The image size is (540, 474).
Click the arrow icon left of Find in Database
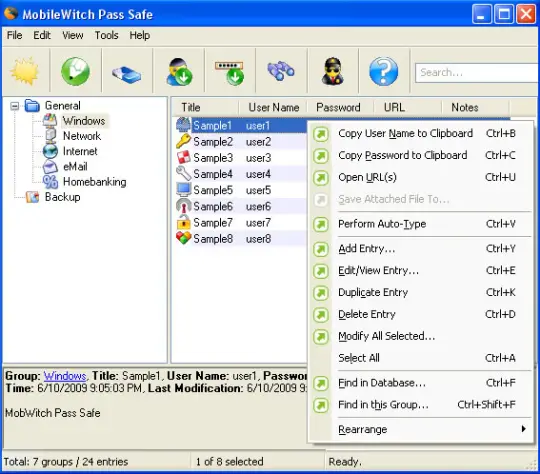321,383
